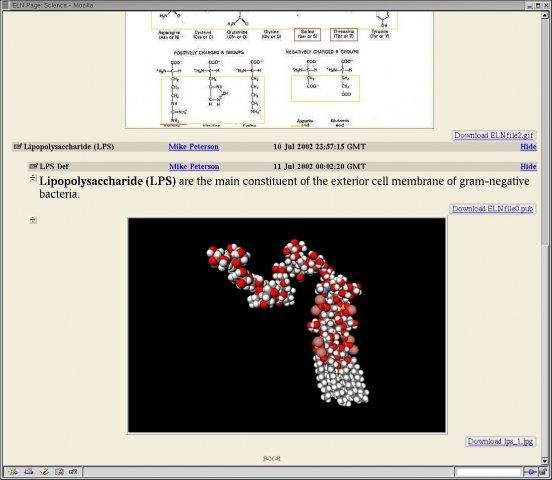Click the LPS Def entry title
The width and height of the screenshot is (552, 480).
(x=54, y=166)
